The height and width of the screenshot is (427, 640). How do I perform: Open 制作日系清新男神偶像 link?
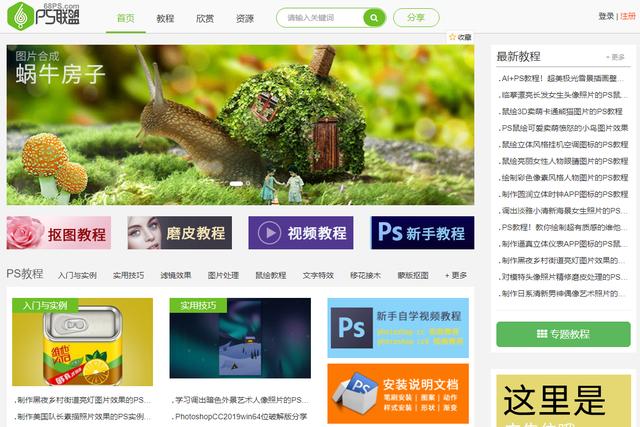(562, 294)
